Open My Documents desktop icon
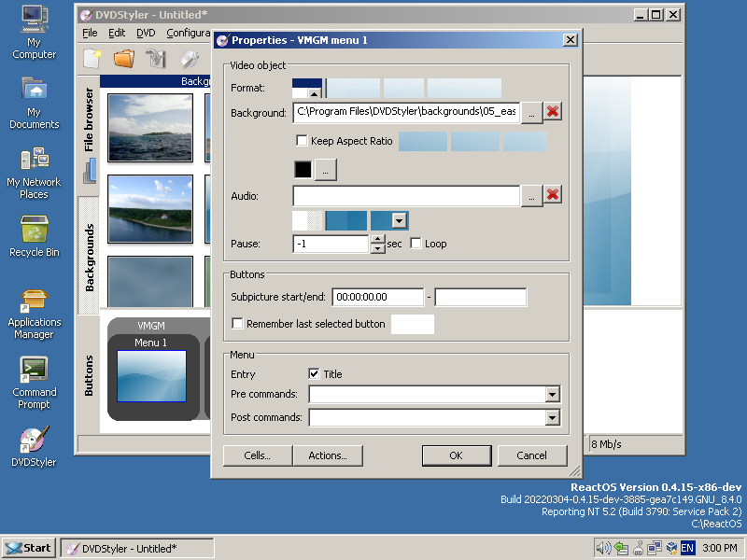This screenshot has width=747, height=560. tap(34, 103)
